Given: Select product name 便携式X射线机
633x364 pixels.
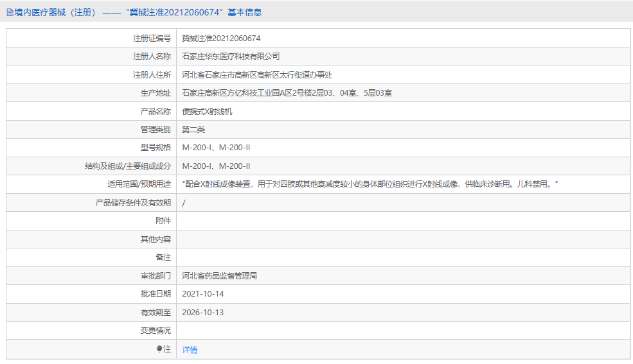Looking at the screenshot, I should [x=207, y=112].
